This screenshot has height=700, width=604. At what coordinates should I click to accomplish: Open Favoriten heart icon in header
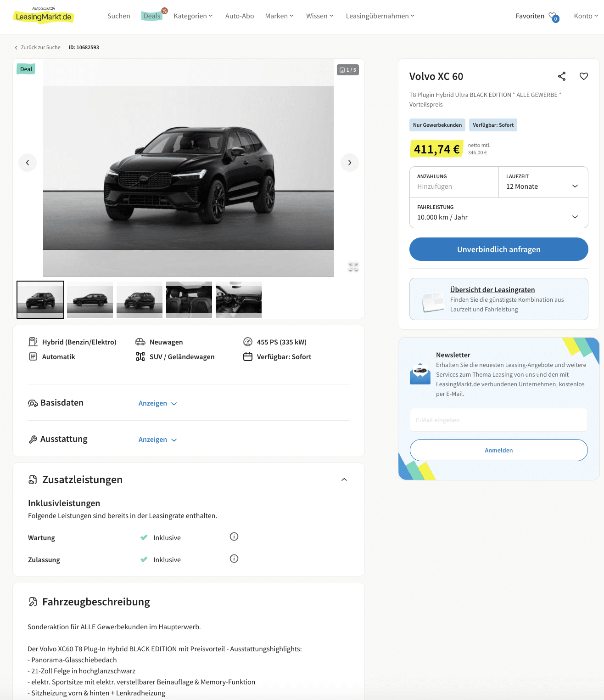pyautogui.click(x=553, y=17)
